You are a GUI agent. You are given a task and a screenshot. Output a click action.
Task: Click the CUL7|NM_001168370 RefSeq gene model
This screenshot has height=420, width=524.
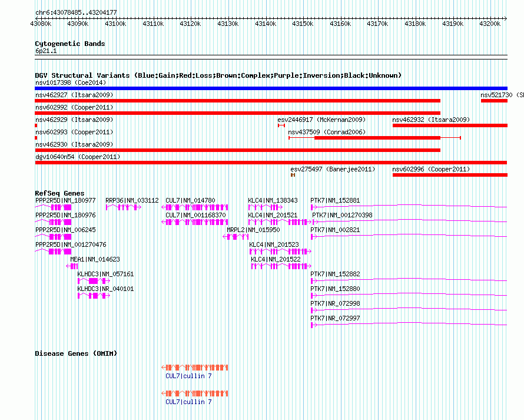click(x=195, y=222)
